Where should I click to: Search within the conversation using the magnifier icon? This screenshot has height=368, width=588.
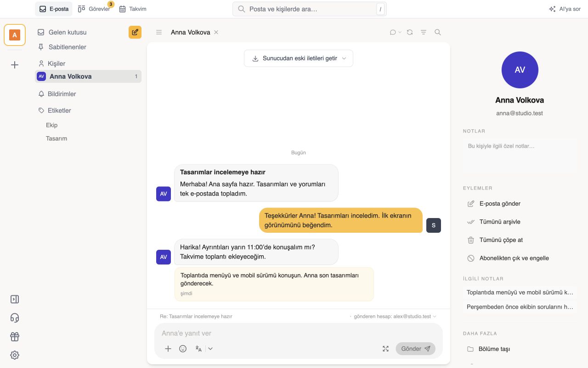(x=438, y=32)
